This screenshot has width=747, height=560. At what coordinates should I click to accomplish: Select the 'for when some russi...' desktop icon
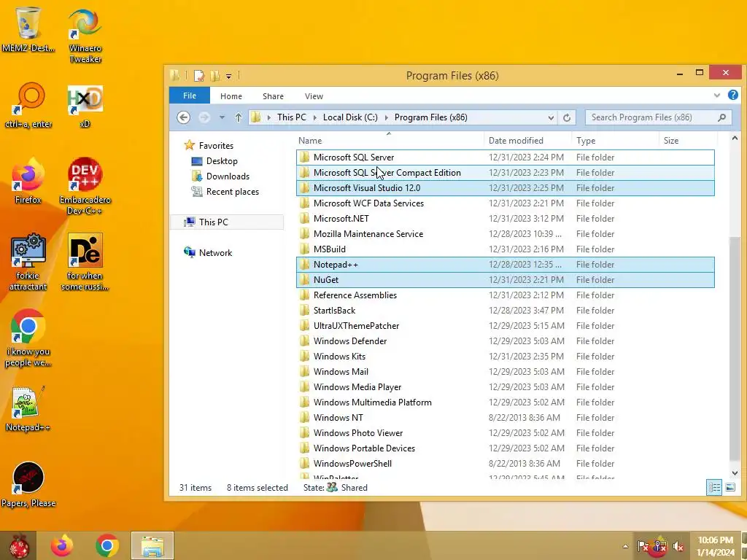coord(85,262)
